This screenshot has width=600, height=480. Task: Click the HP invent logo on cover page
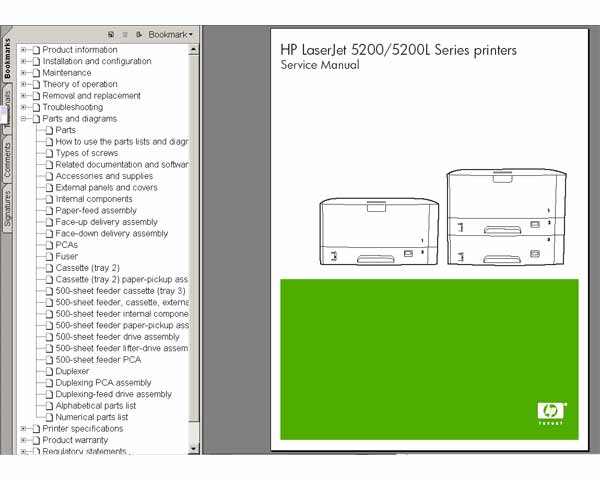tap(551, 414)
